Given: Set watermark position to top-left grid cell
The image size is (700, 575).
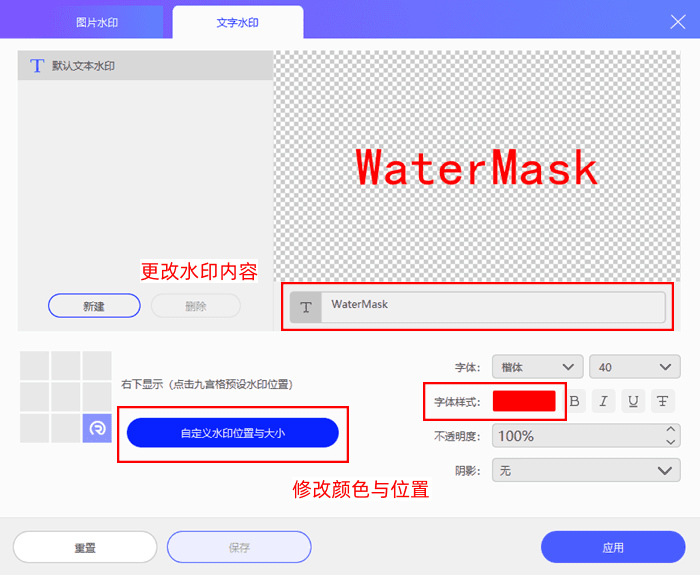Looking at the screenshot, I should point(34,366).
